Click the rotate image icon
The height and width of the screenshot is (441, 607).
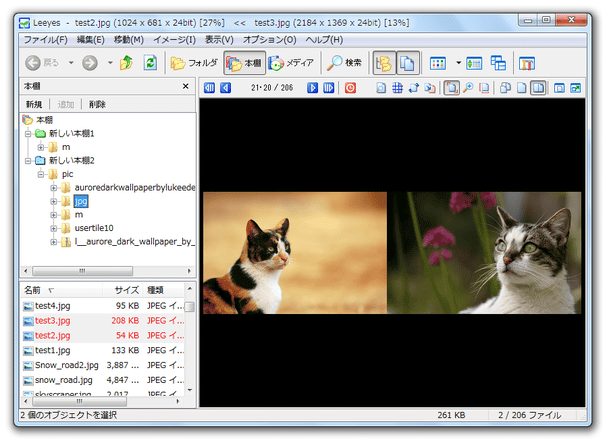413,88
